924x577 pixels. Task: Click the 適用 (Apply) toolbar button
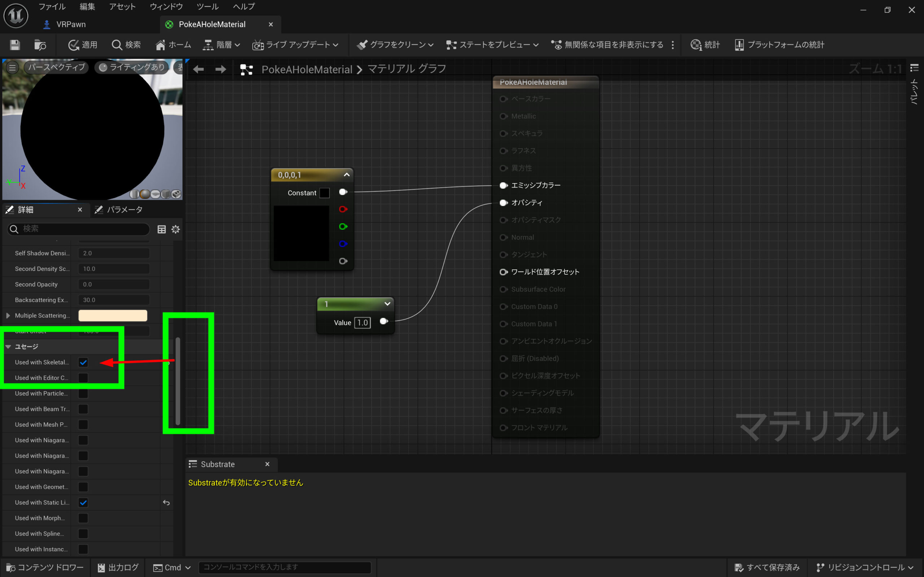tap(83, 45)
